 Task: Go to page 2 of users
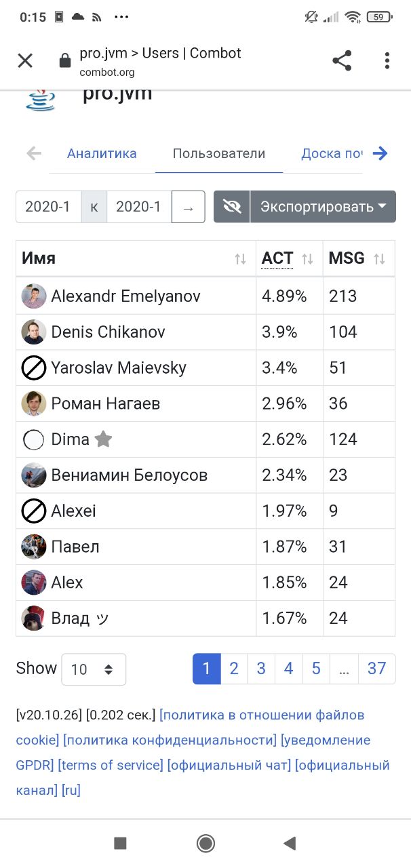click(234, 669)
